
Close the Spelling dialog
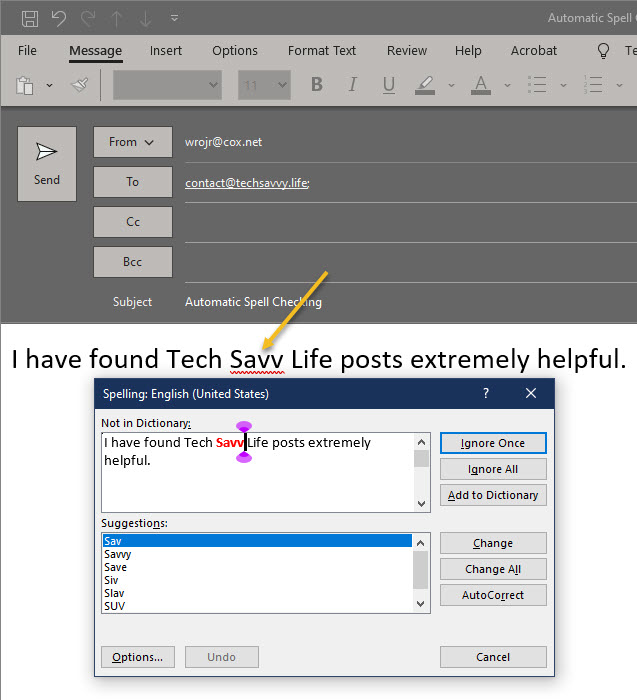click(531, 393)
